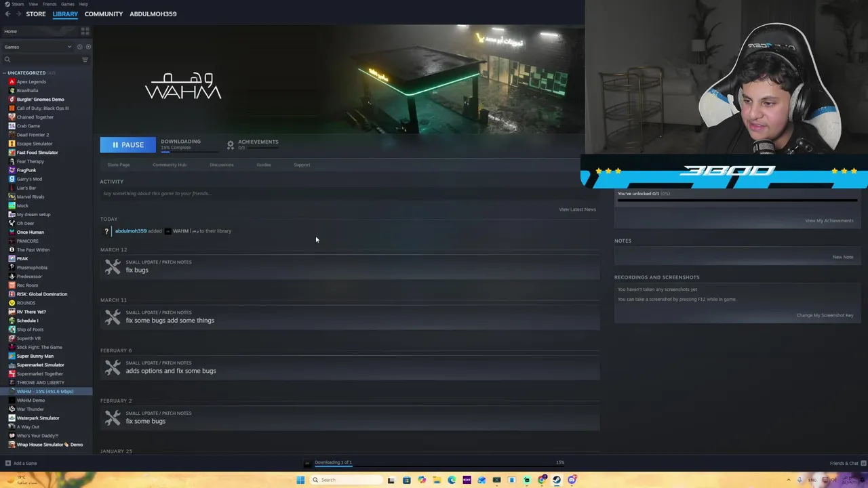
Task: Select Garry's Mod icon in list
Action: click(12, 179)
